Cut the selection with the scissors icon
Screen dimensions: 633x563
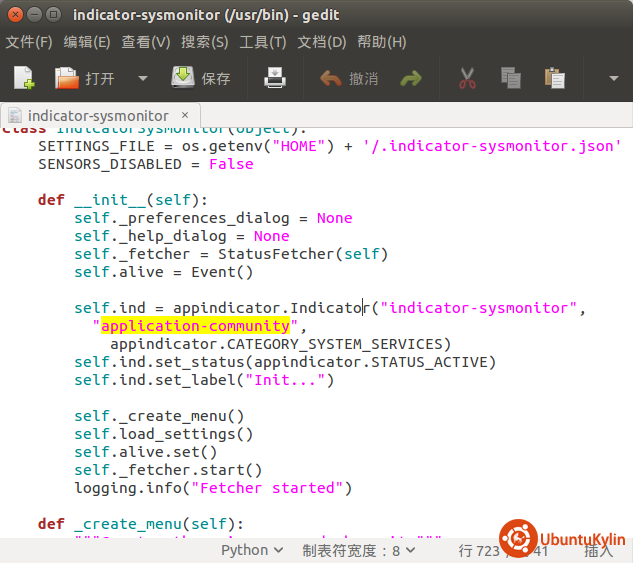tap(466, 78)
